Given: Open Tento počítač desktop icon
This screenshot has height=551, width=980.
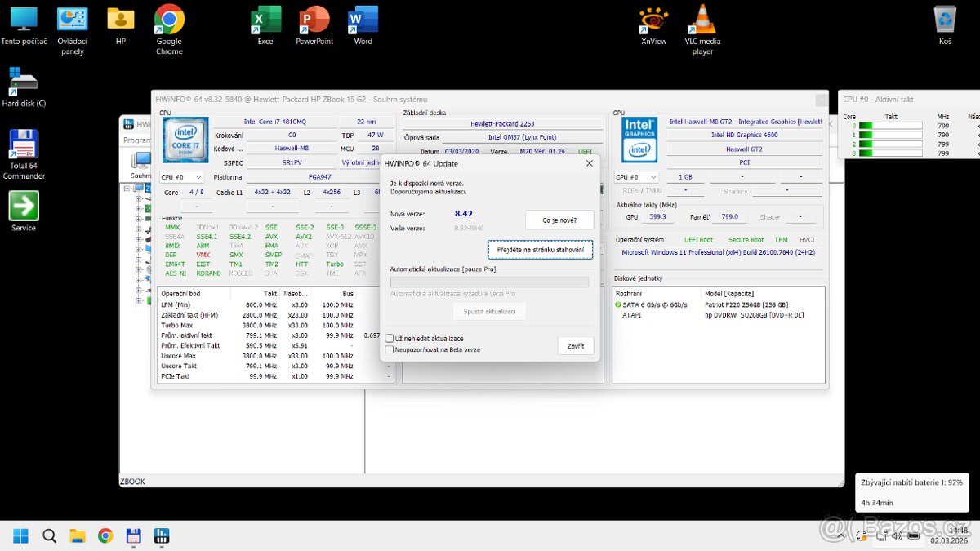Looking at the screenshot, I should pyautogui.click(x=24, y=25).
